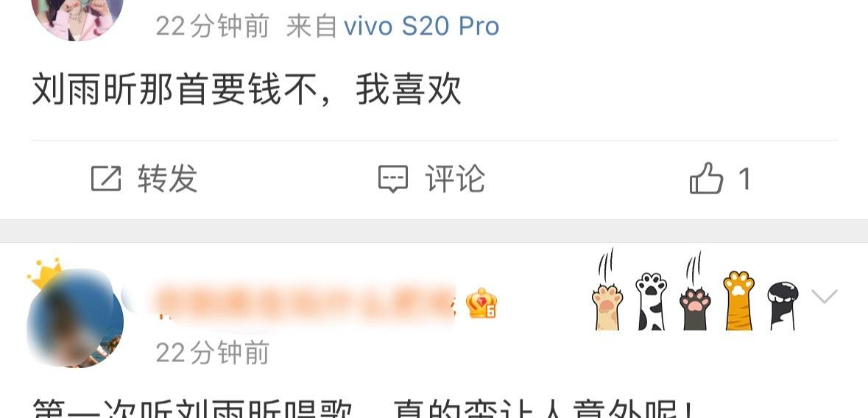Expand the post options chevron
Viewport: 868px width, 418px height.
pyautogui.click(x=825, y=297)
